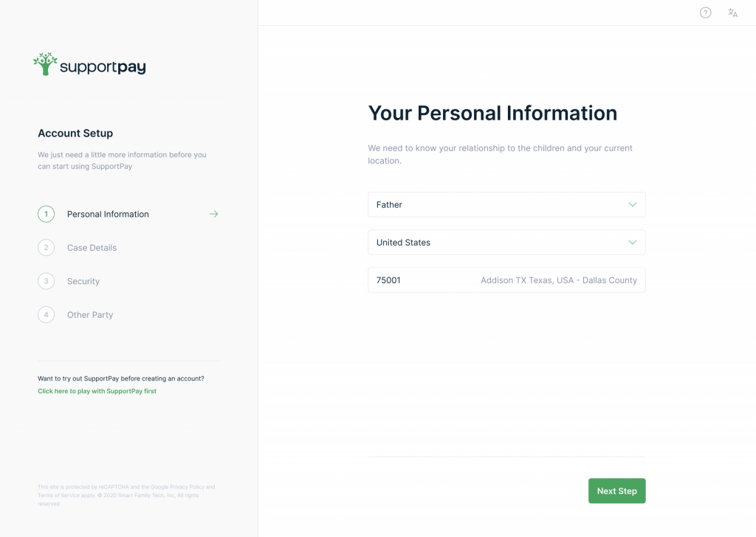756x537 pixels.
Task: Open the help question mark icon
Action: click(x=705, y=13)
